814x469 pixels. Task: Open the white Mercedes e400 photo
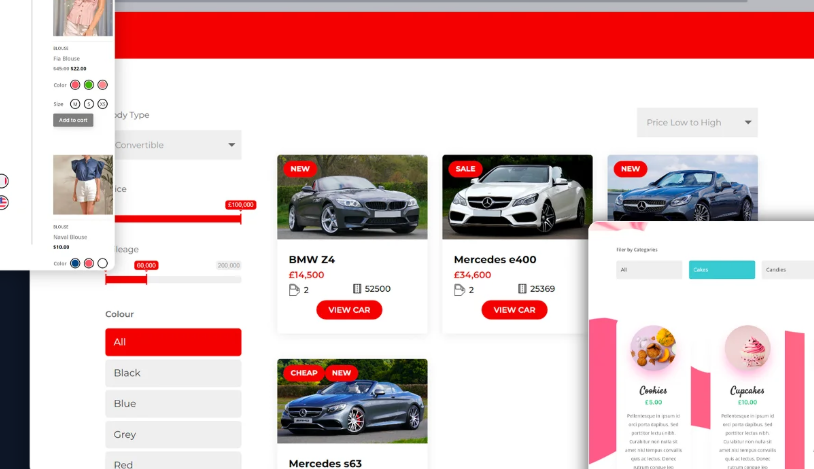click(x=517, y=197)
